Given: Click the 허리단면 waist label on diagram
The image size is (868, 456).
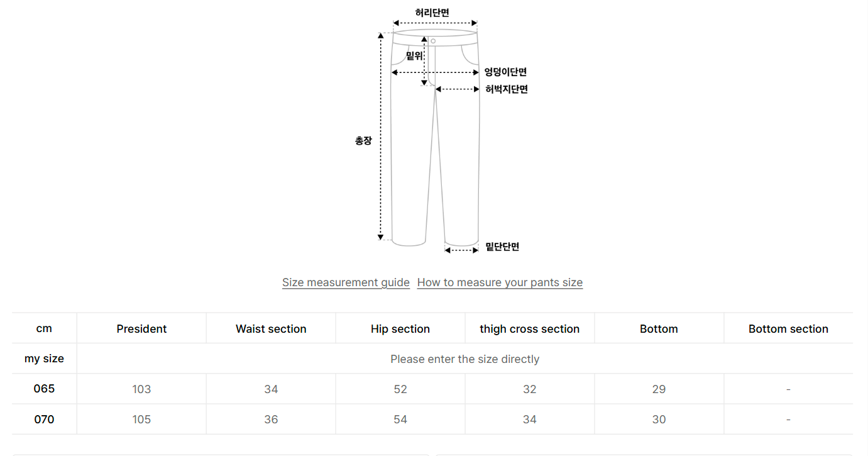Looking at the screenshot, I should pos(432,13).
